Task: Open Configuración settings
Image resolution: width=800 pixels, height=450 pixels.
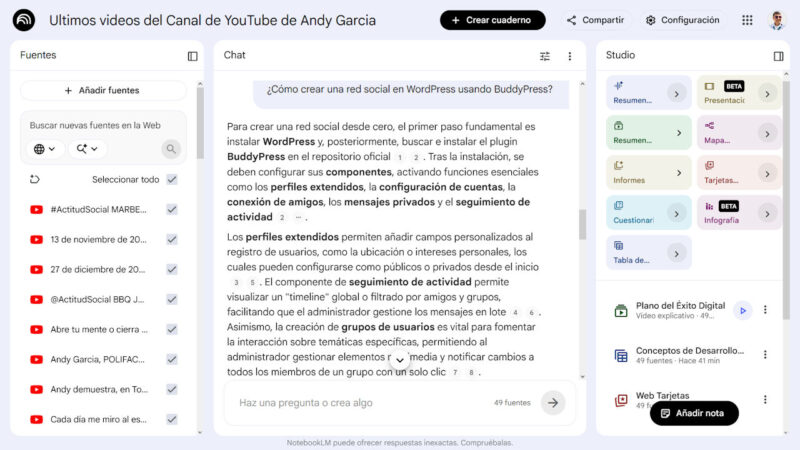Action: pos(683,20)
